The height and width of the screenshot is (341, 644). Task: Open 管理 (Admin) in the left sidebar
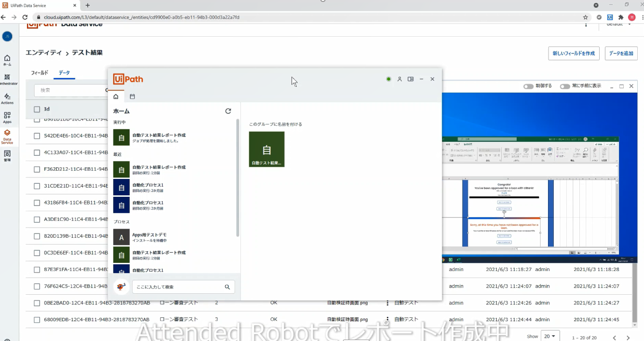[7, 155]
